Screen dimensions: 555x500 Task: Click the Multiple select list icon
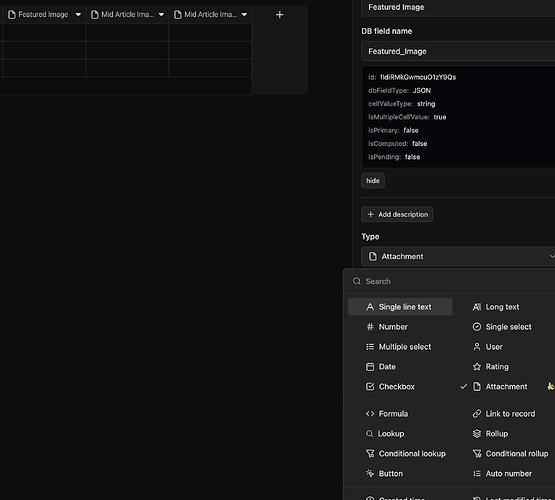click(370, 347)
